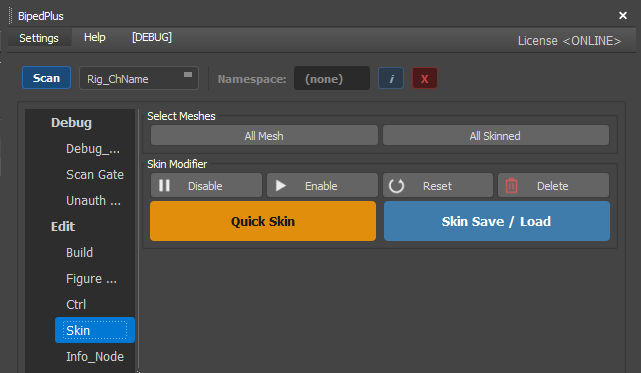Click the All Skinned button

pyautogui.click(x=496, y=135)
